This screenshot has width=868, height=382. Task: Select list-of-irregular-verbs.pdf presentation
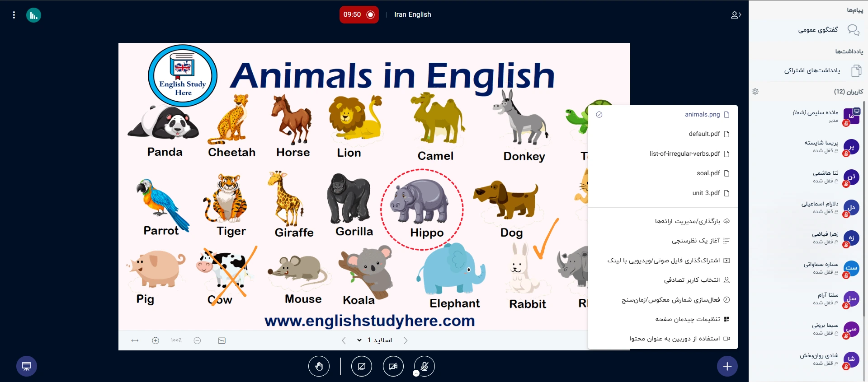click(x=663, y=154)
